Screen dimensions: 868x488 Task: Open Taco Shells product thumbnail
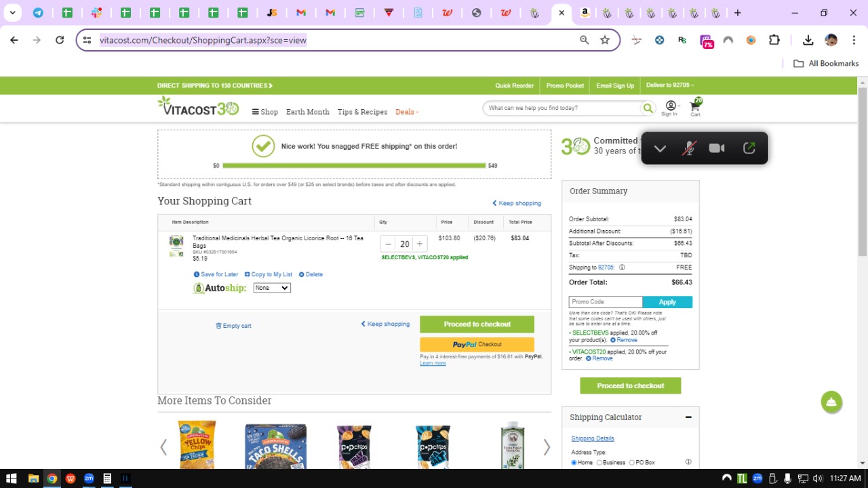275,446
